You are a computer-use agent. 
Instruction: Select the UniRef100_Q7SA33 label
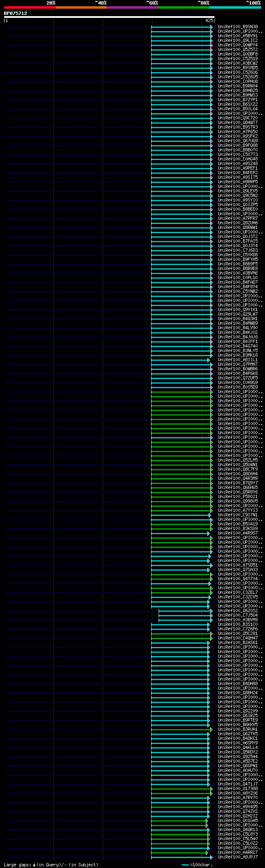click(238, 570)
